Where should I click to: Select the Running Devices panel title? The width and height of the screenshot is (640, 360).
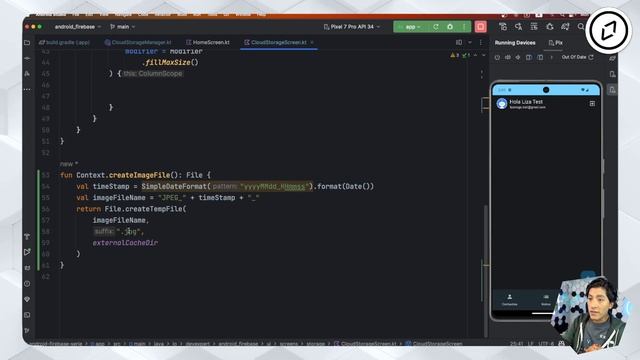515,43
